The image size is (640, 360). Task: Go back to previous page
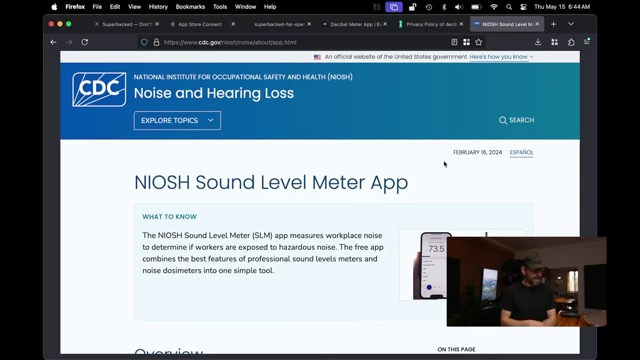[x=53, y=42]
